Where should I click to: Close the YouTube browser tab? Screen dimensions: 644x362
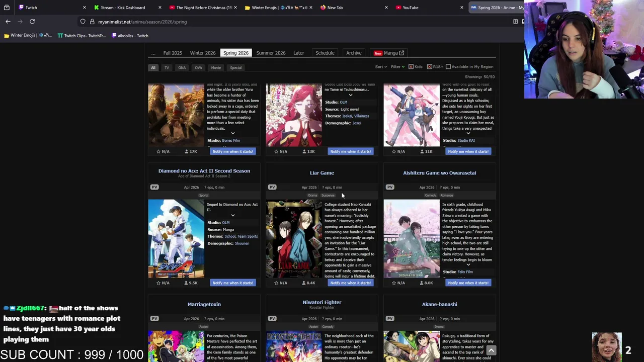tap(461, 8)
